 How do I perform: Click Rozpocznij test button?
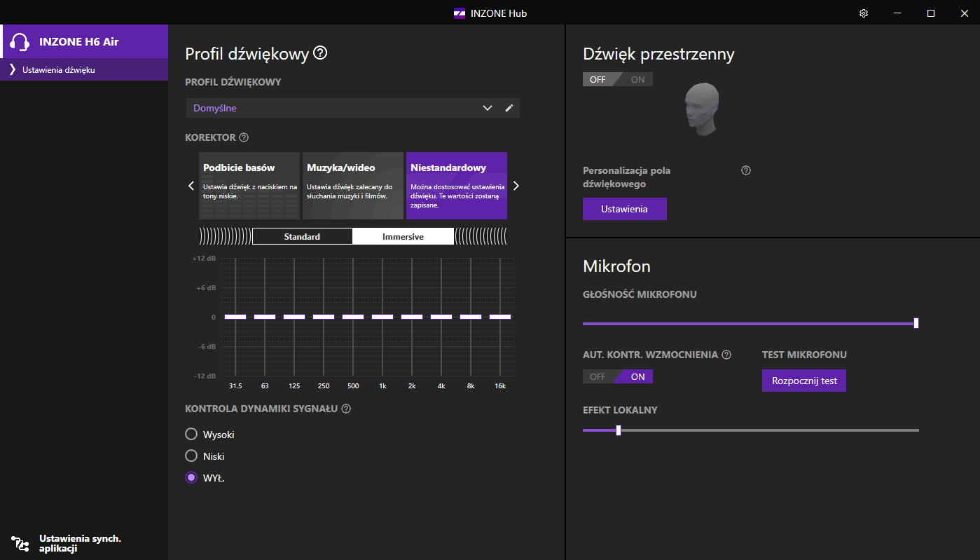(804, 381)
